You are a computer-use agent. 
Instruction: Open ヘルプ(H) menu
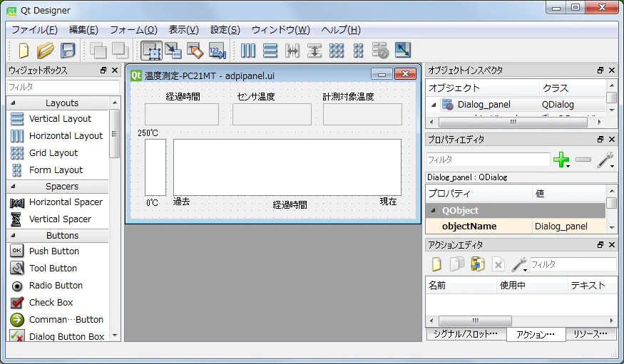coord(341,30)
